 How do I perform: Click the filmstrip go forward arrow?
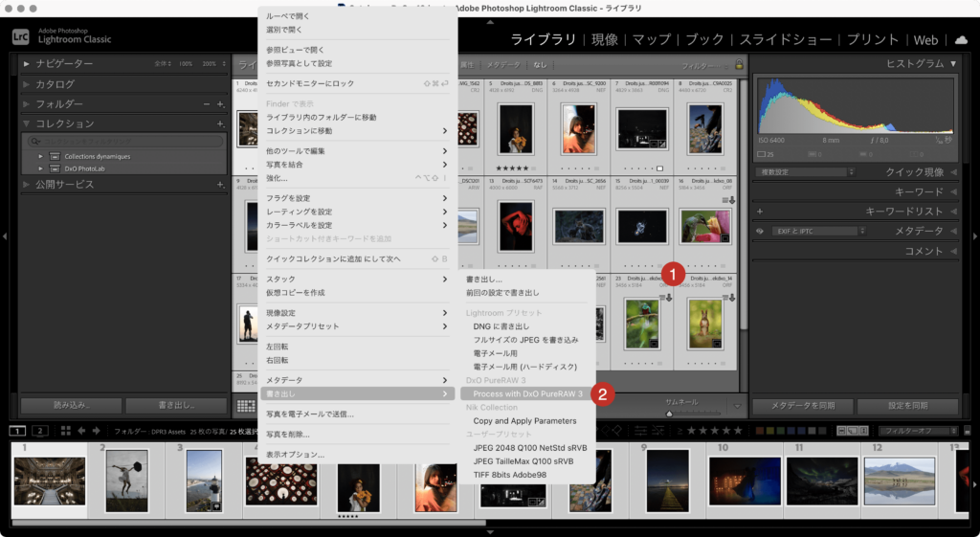[97, 431]
